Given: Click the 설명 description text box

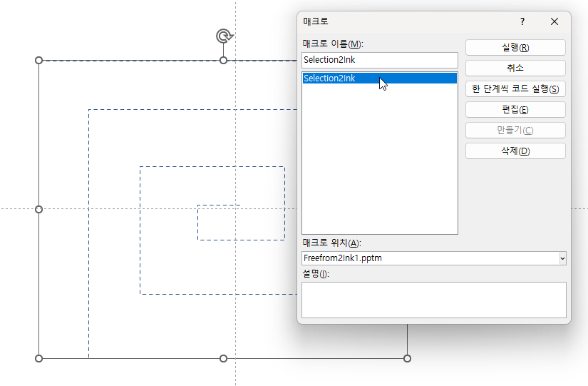Looking at the screenshot, I should point(434,300).
